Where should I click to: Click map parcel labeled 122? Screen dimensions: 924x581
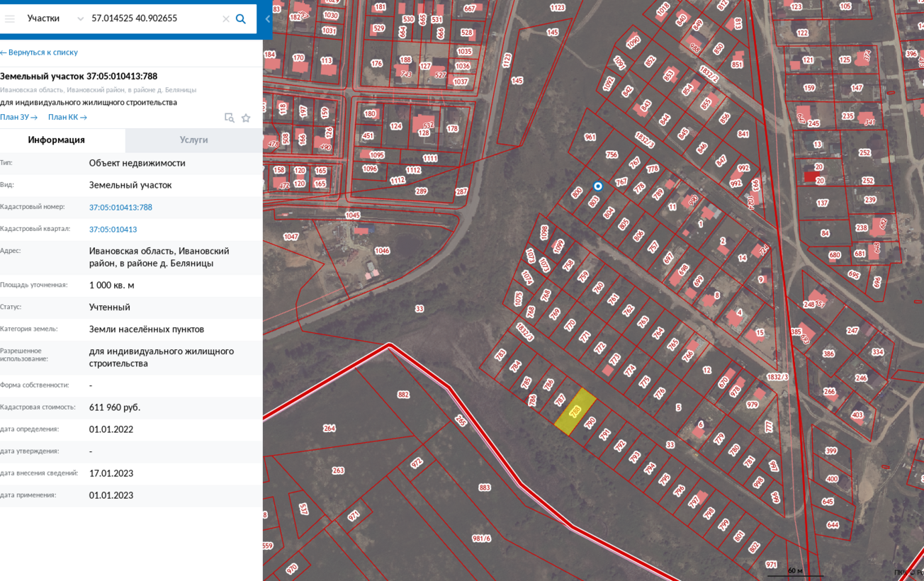tap(802, 33)
